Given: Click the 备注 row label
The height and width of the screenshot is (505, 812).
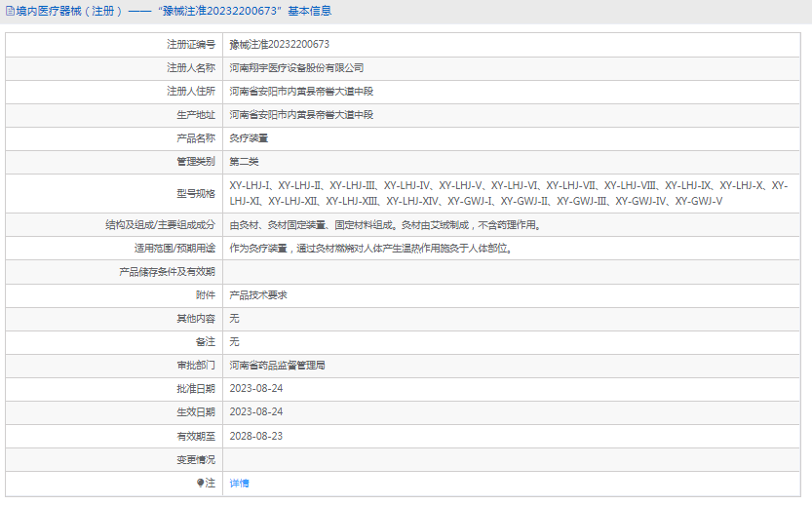Looking at the screenshot, I should [206, 342].
